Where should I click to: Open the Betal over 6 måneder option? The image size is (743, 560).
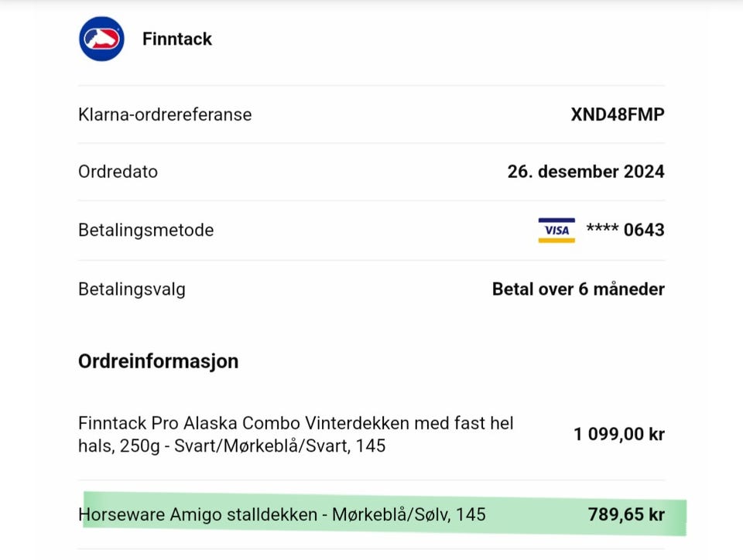578,289
